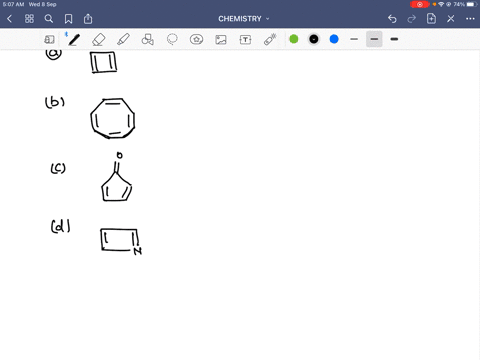This screenshot has height=360, width=480.
Task: Redo the last undone stroke
Action: click(412, 19)
